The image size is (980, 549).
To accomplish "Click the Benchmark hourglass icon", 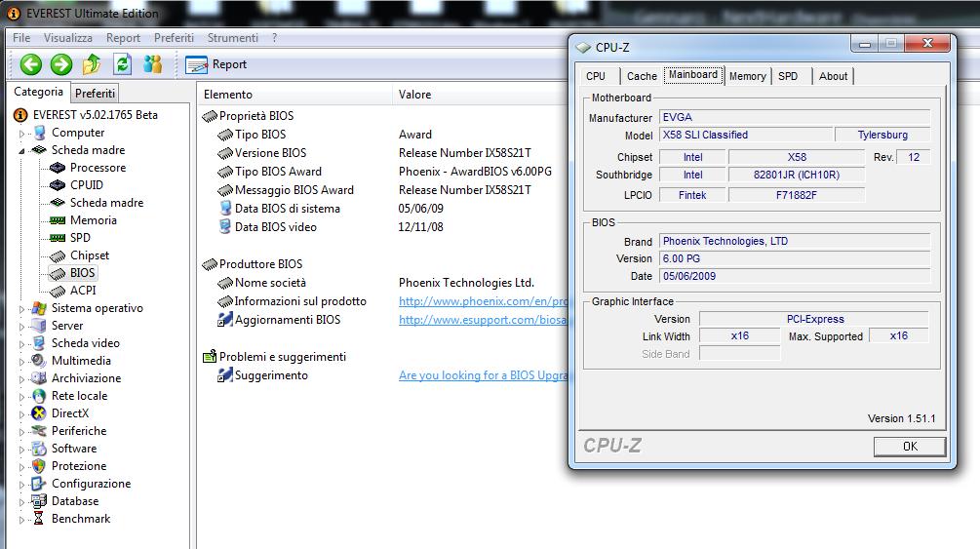I will [x=39, y=519].
